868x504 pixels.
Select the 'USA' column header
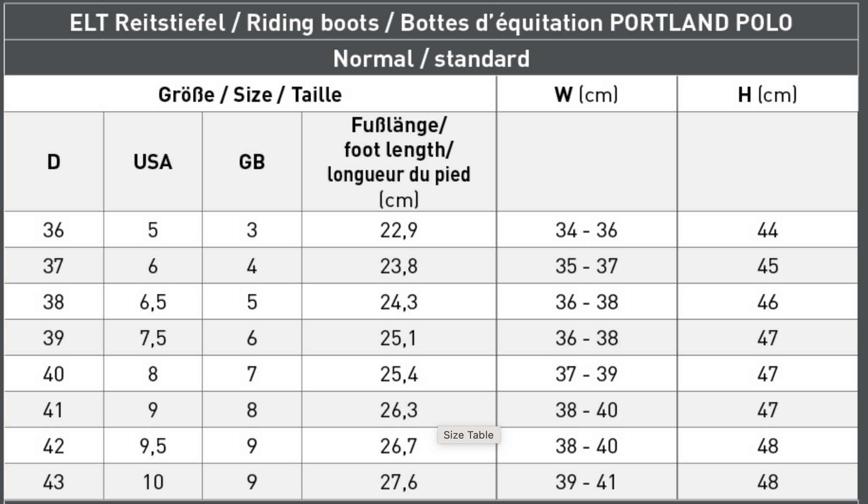point(153,162)
